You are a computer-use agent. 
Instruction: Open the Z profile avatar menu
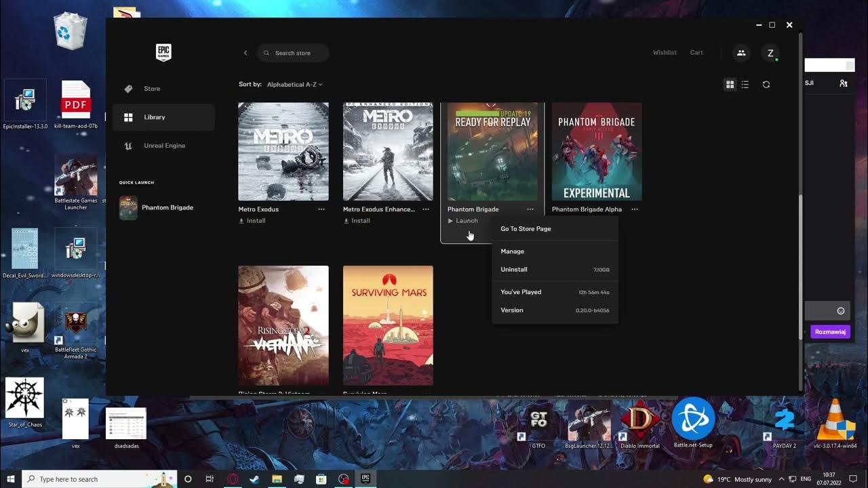tap(770, 53)
